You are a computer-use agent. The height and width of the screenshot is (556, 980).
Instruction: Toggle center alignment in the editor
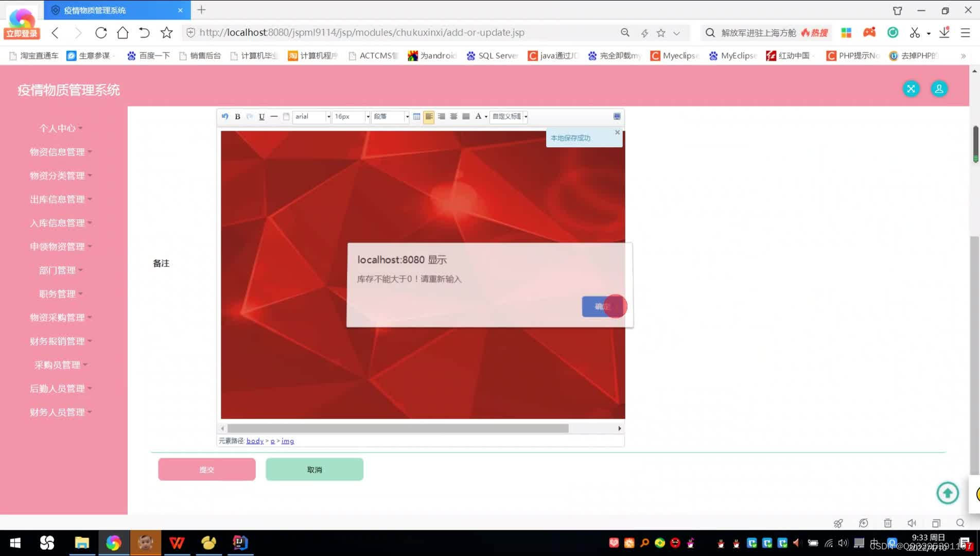[453, 116]
